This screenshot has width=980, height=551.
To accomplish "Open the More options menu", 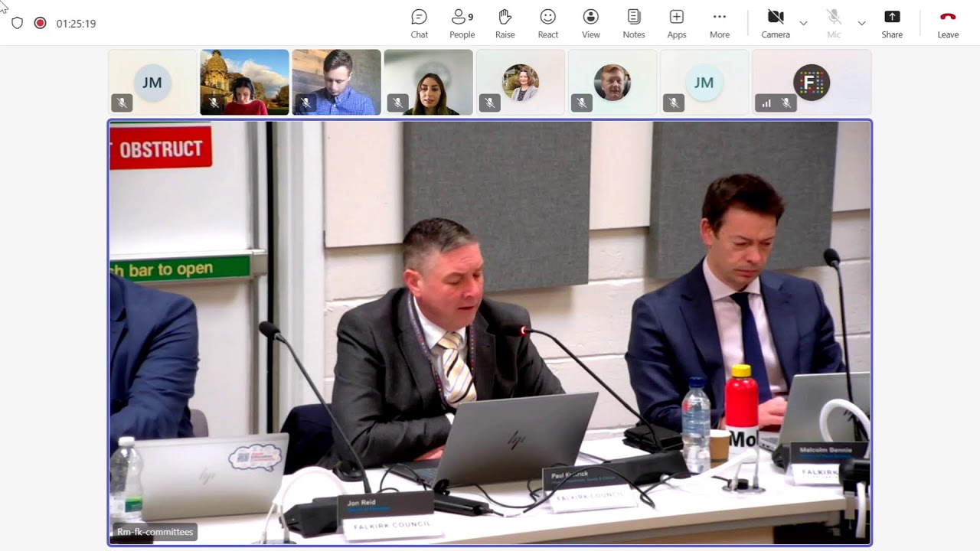I will [719, 24].
